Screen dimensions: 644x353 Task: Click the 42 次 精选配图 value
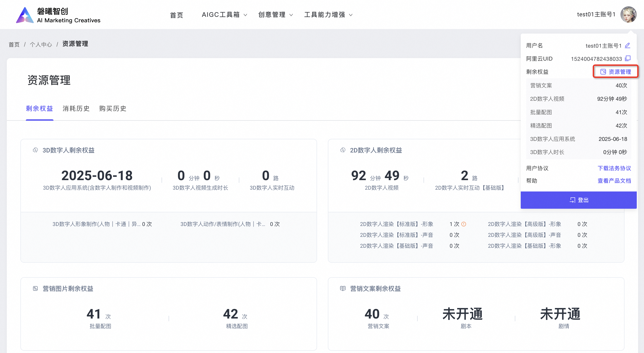click(235, 314)
